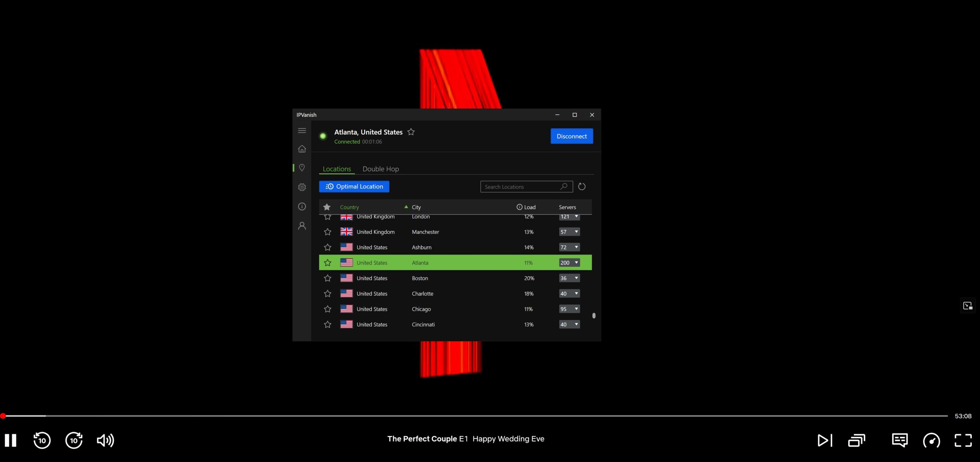Screen dimensions: 980x462
Task: Expand London servers dropdown showing 121
Action: pos(569,217)
